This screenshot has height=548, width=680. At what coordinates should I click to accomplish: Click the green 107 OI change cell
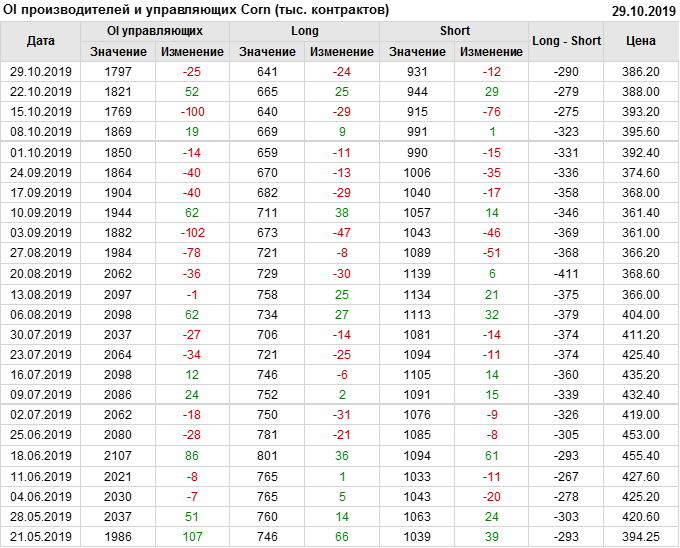192,537
